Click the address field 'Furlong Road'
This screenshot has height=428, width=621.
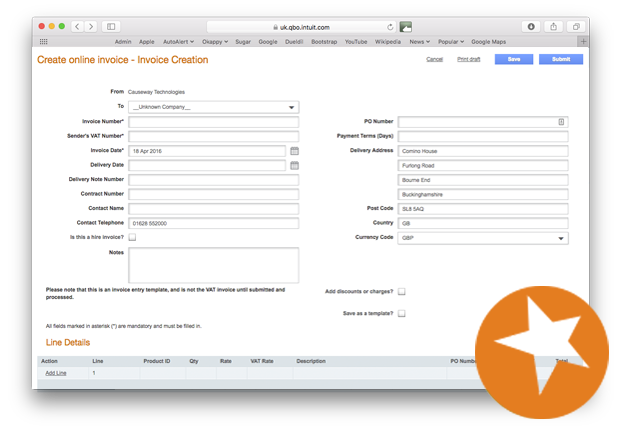coord(483,165)
